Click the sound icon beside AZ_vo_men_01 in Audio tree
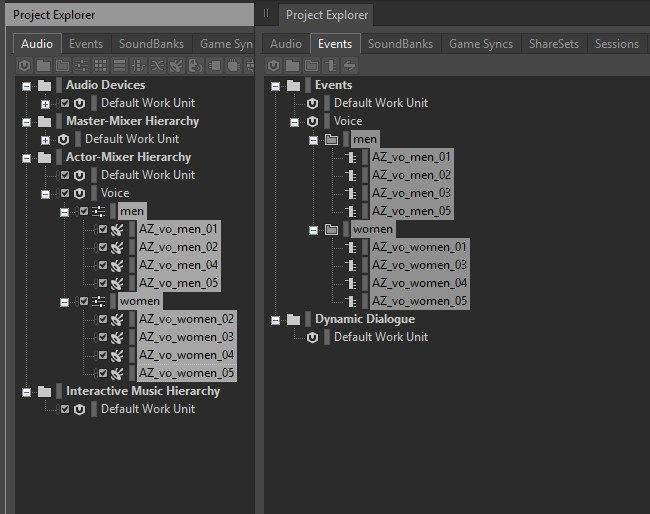 [117, 229]
